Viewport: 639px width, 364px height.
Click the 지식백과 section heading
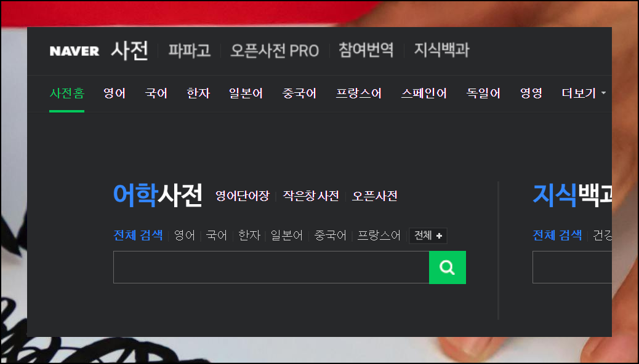coord(572,195)
